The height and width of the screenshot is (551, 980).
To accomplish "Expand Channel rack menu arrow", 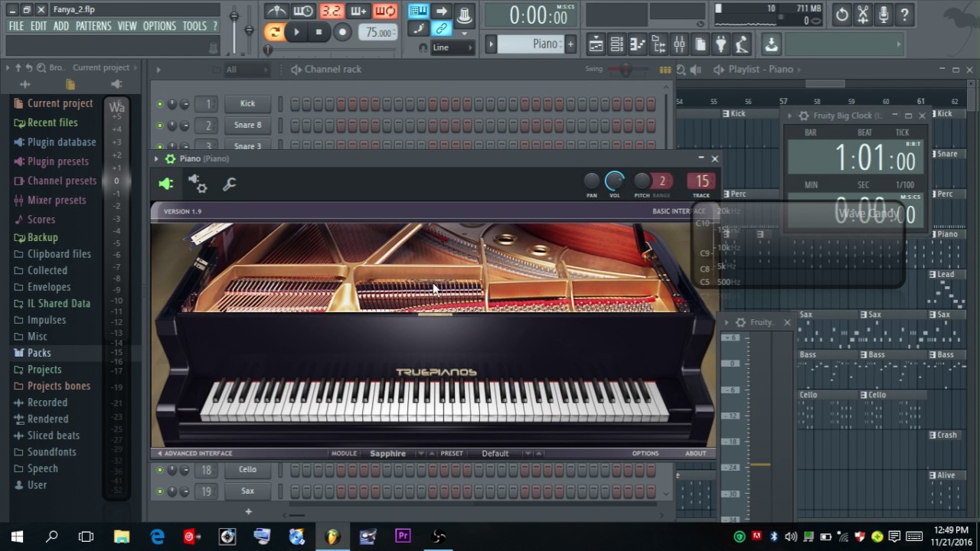I will 158,70.
